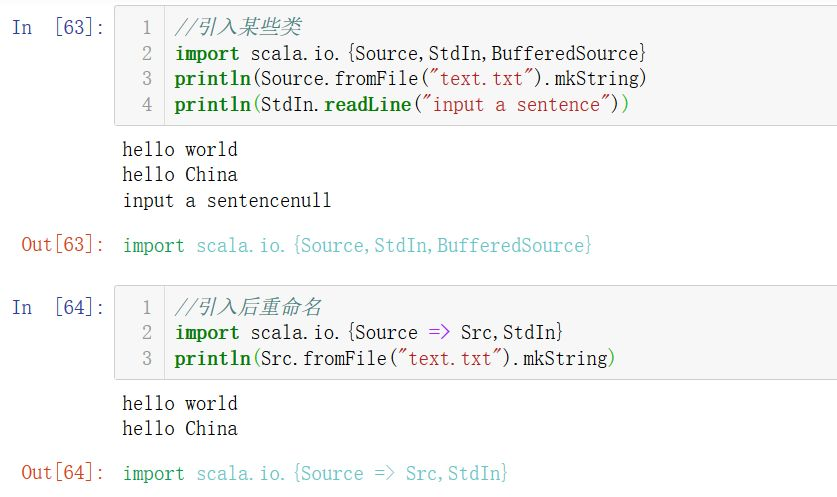
Task: Click the BufferedSource import line in cell 63
Action: (410, 53)
